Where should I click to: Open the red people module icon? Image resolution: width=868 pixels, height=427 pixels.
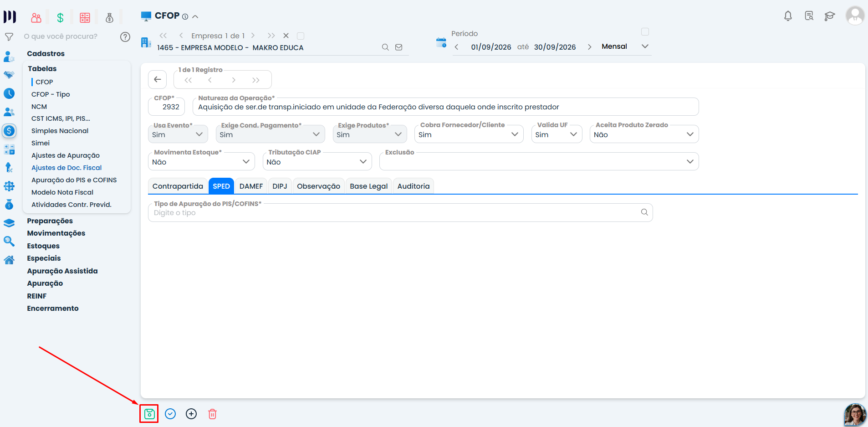[x=36, y=18]
